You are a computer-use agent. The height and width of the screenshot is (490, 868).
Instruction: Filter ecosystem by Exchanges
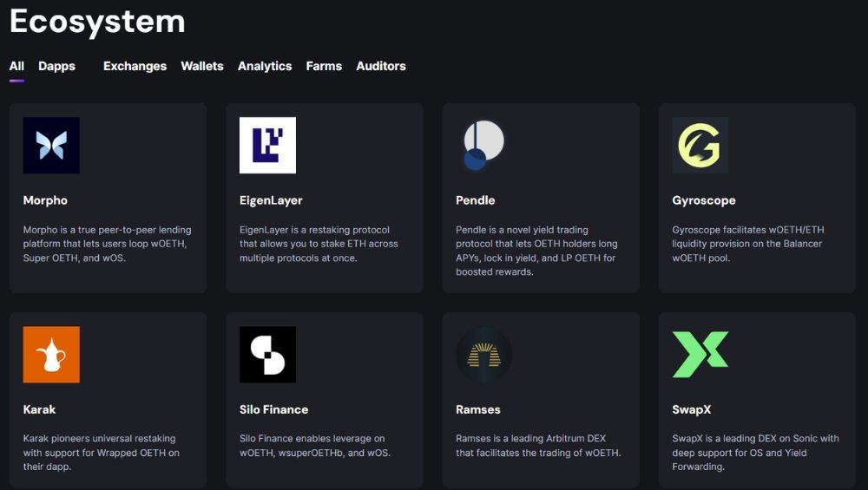135,66
